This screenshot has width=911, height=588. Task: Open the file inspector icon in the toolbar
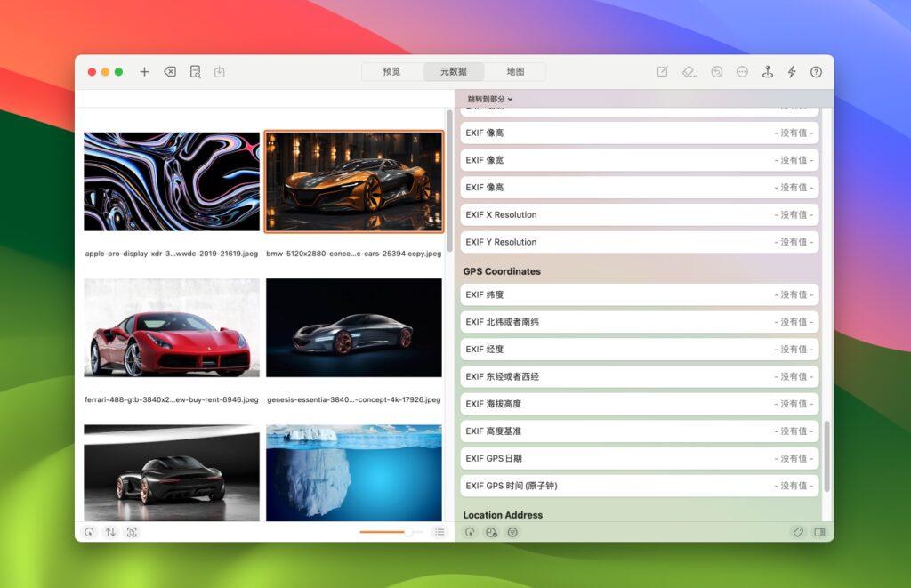tap(195, 71)
